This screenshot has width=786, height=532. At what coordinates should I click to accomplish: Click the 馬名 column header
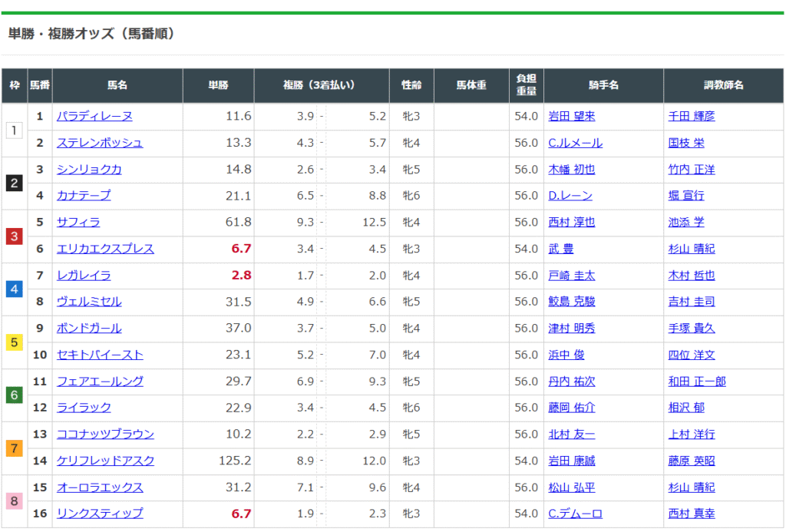click(x=117, y=86)
